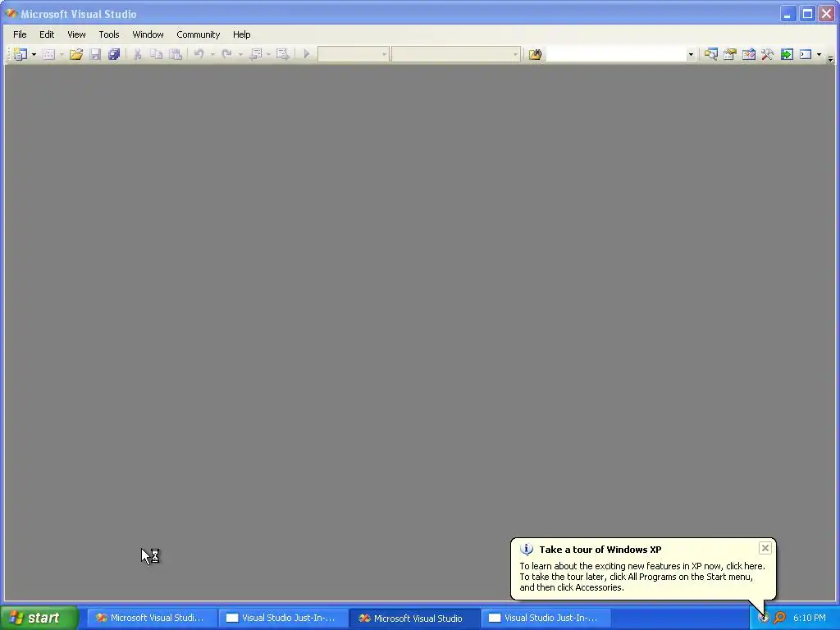Screen dimensions: 840x630
Task: Click the Copy icon in toolbar
Action: coord(157,54)
